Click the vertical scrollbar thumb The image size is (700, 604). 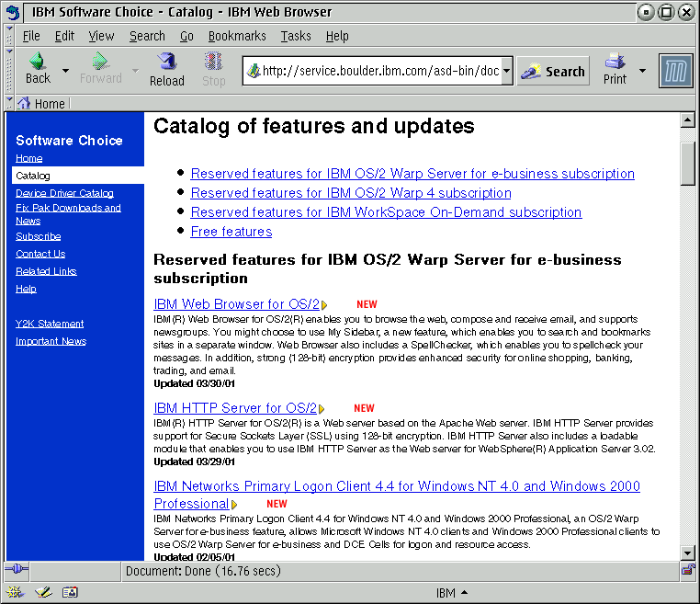pos(687,163)
